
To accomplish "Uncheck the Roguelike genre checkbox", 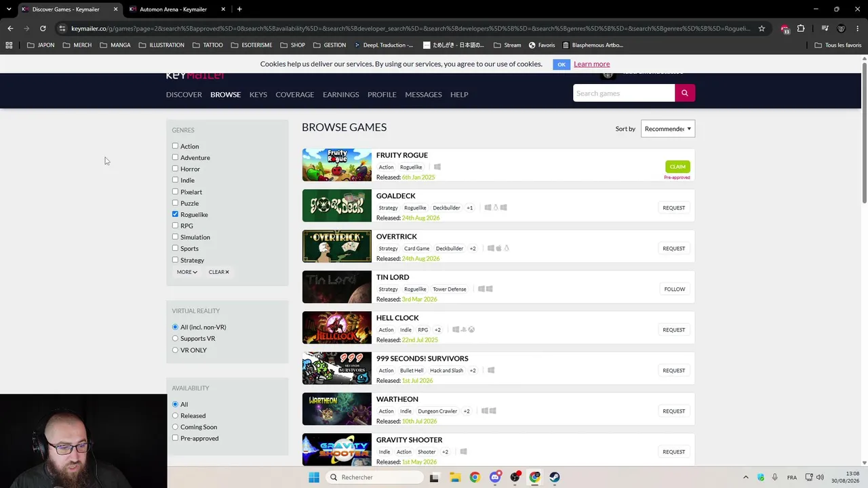I will pyautogui.click(x=175, y=214).
